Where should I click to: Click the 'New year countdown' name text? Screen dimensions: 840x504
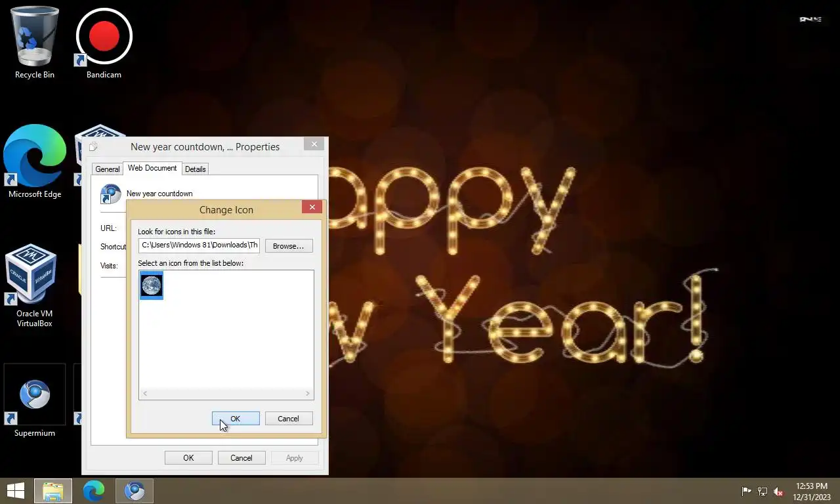159,194
